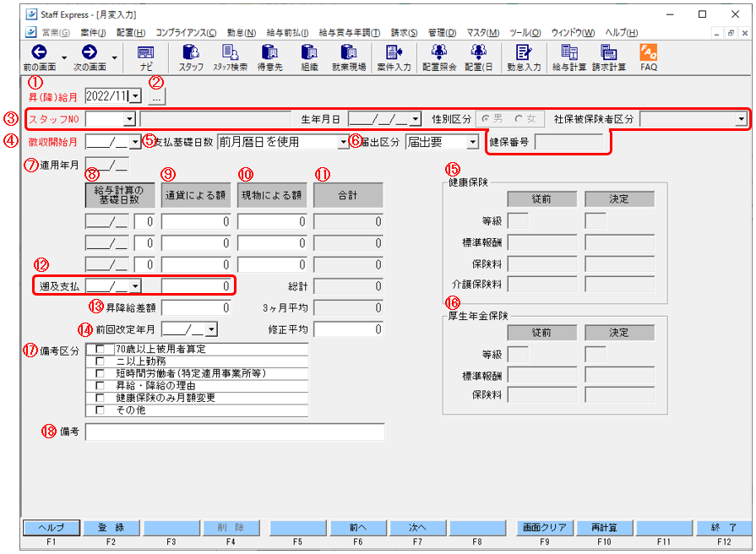This screenshot has width=756, height=554.
Task: Open the 給与賞与年調(T) menu
Action: click(349, 33)
